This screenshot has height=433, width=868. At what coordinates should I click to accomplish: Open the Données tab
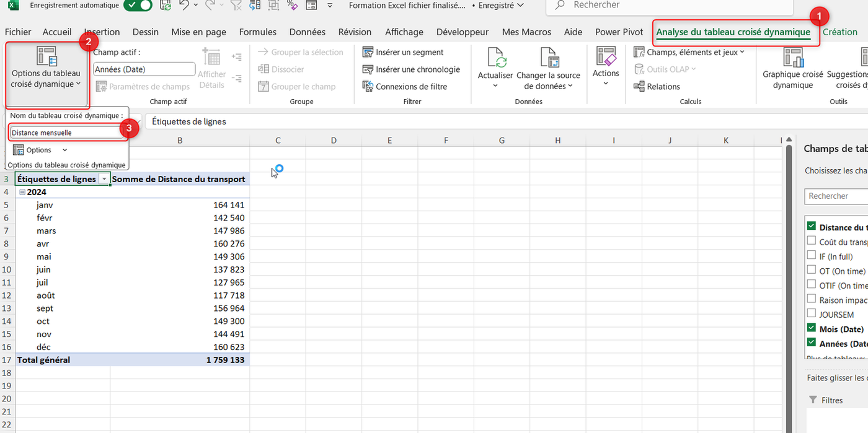point(308,32)
